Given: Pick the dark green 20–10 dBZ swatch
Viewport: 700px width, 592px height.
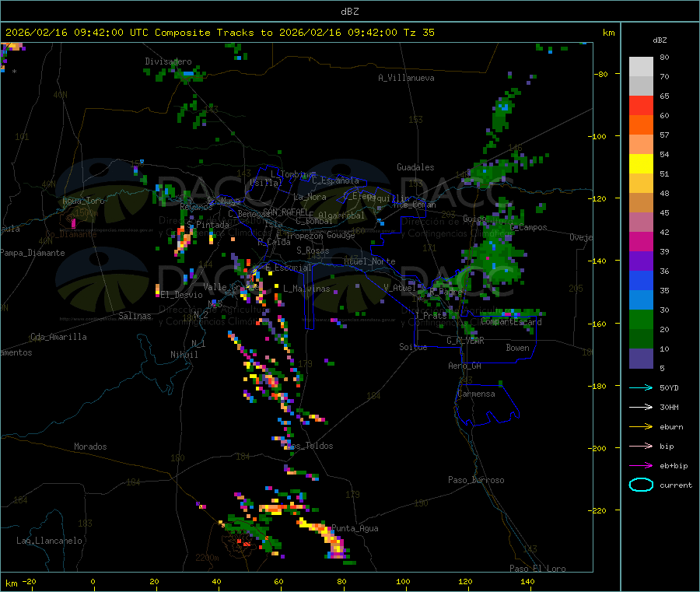Looking at the screenshot, I should coord(641,339).
